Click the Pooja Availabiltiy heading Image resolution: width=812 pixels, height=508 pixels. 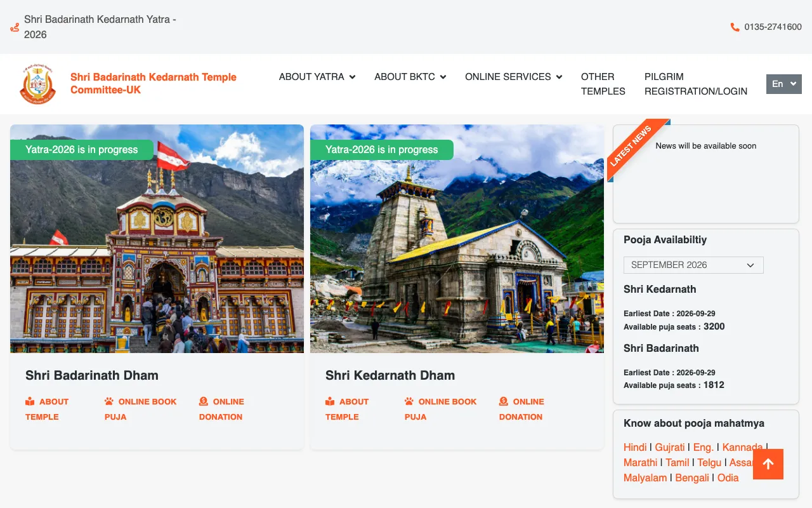(665, 240)
